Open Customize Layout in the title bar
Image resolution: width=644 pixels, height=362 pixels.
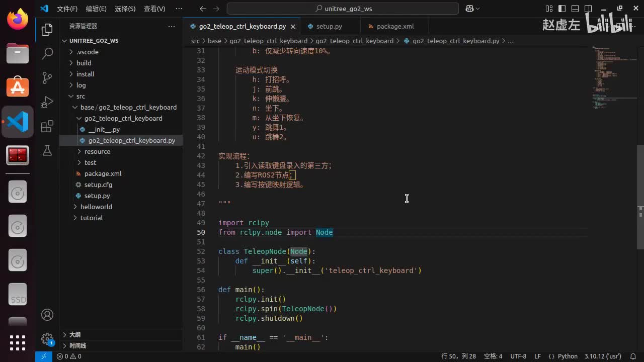pos(549,9)
